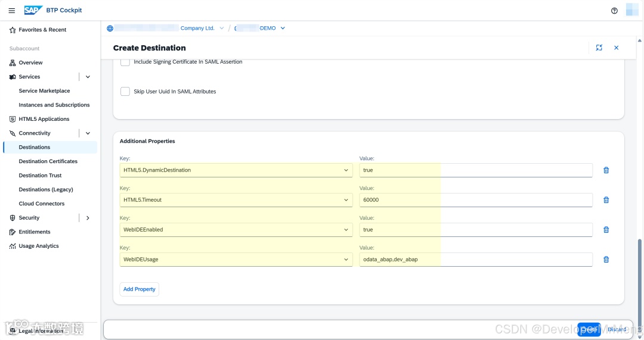Enable Include Signing Certificate In SAML Assertion
The image size is (644, 340).
click(x=125, y=62)
